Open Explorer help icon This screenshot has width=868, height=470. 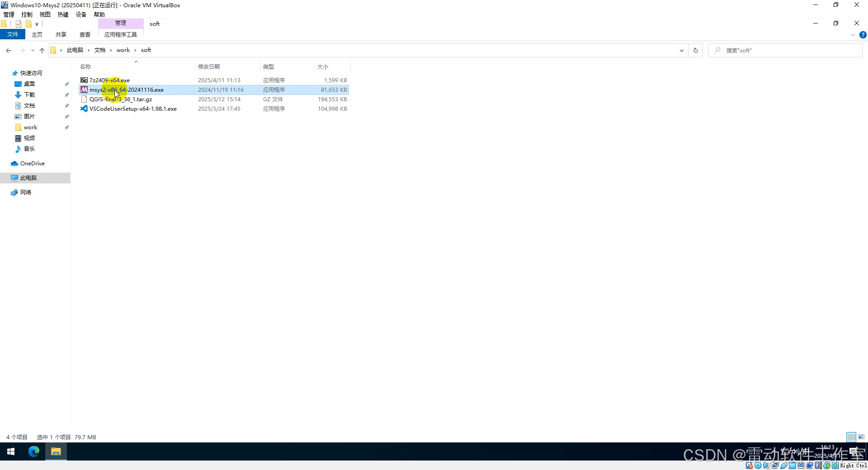pos(863,35)
